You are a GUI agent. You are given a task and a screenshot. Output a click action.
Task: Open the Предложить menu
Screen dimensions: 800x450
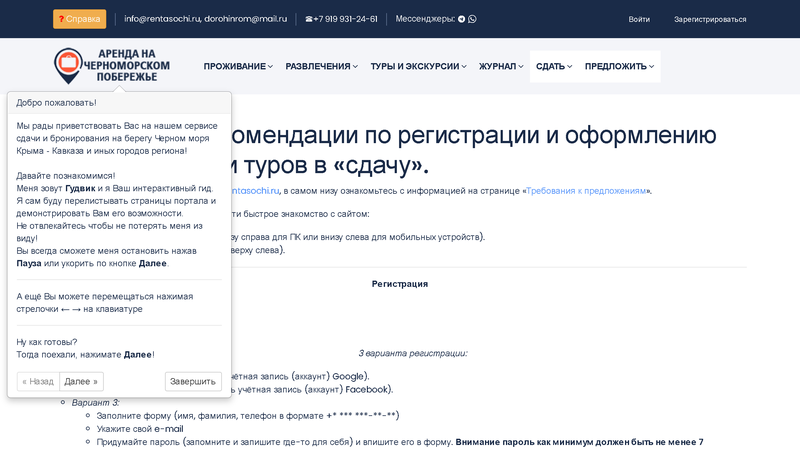619,67
